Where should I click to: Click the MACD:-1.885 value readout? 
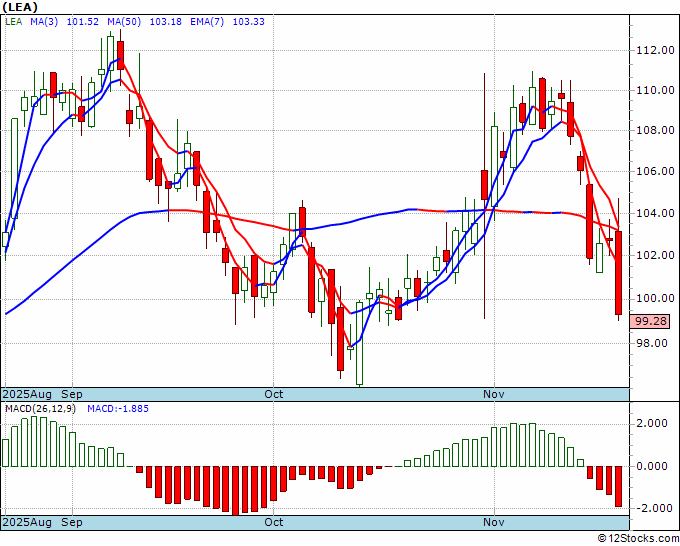(118, 409)
